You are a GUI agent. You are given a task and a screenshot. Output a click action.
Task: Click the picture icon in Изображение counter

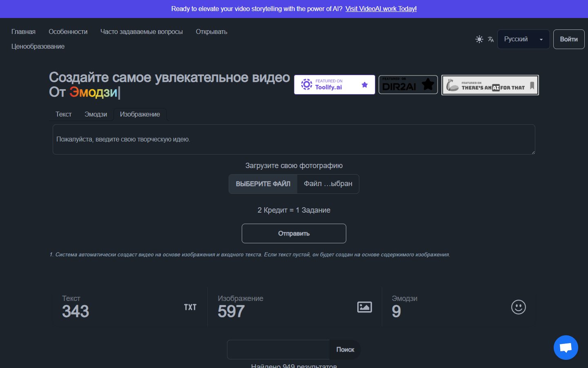365,307
